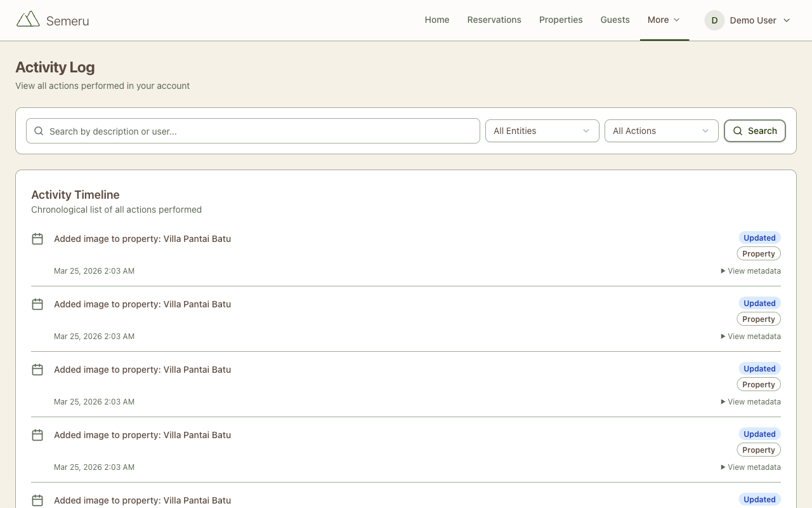Open the Demo User account menu
The height and width of the screenshot is (508, 812).
click(748, 20)
